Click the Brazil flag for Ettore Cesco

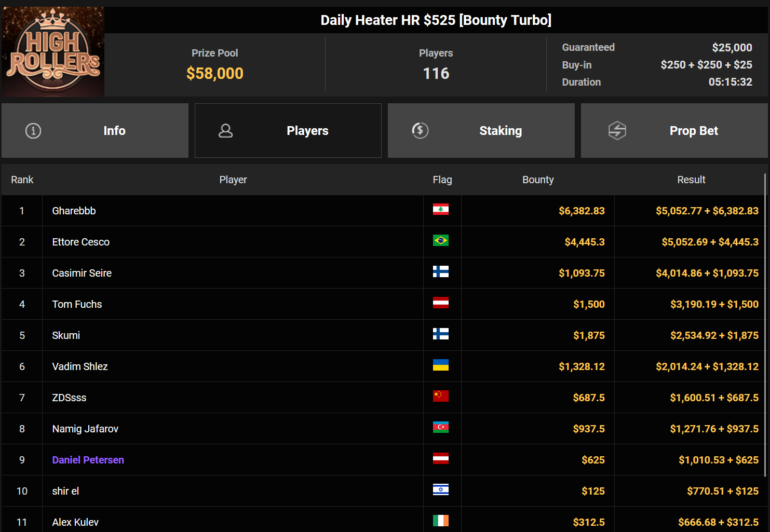coord(440,241)
